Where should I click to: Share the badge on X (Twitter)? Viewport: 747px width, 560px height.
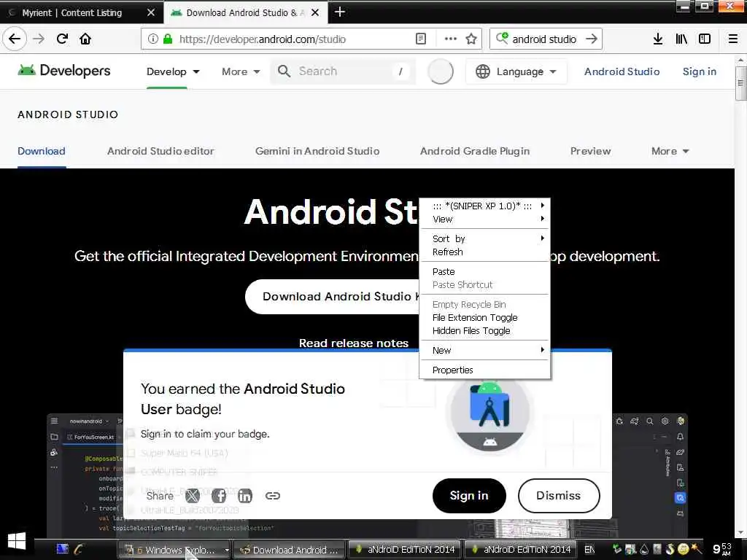(193, 496)
